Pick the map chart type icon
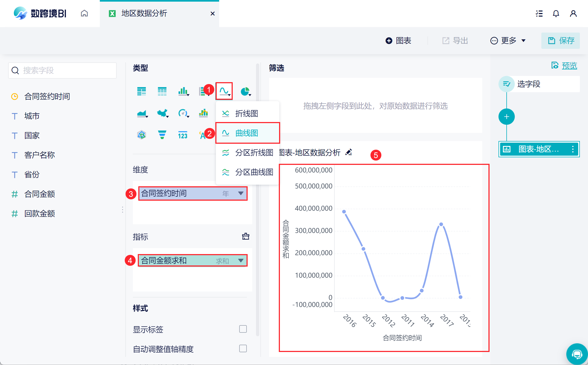The width and height of the screenshot is (588, 365). [x=162, y=113]
